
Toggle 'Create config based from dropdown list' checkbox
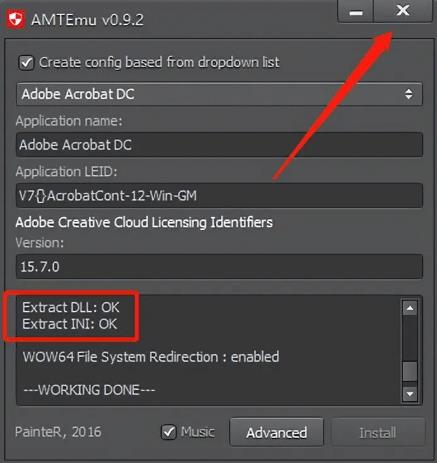click(26, 63)
